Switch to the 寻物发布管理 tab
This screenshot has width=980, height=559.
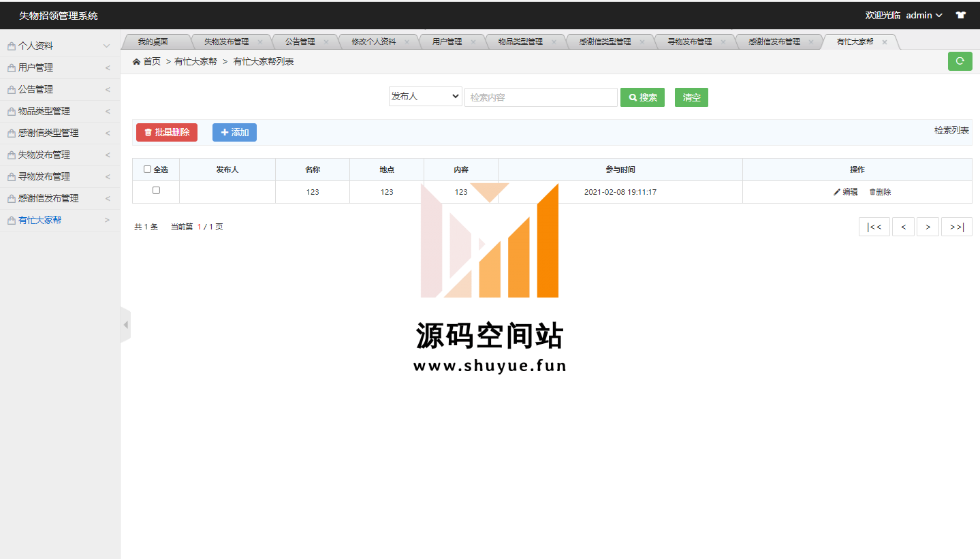[689, 42]
